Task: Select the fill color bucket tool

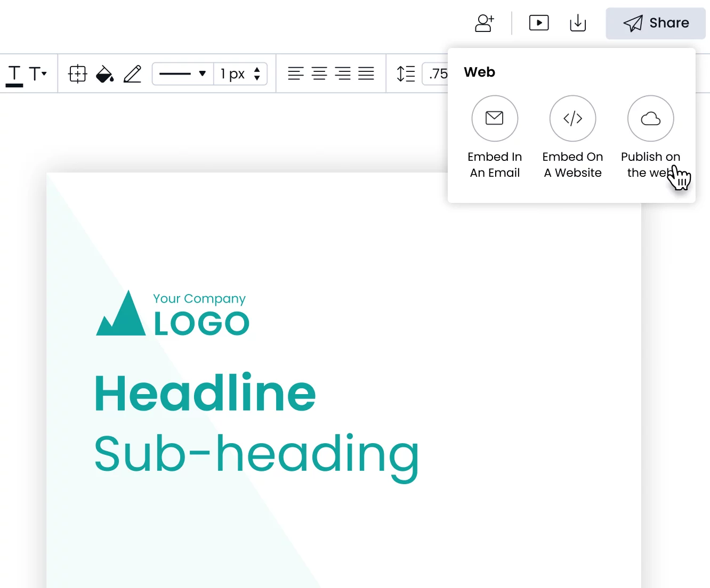Action: click(104, 75)
